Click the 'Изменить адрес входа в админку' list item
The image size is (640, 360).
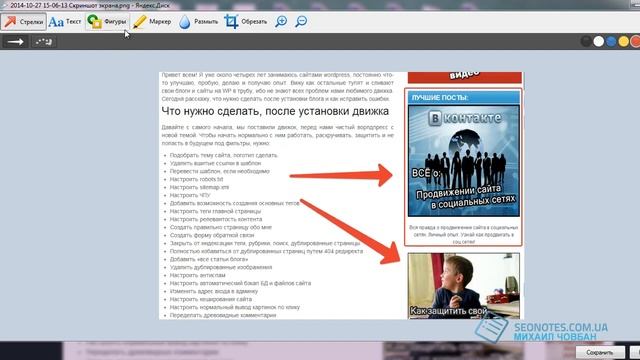(x=214, y=291)
